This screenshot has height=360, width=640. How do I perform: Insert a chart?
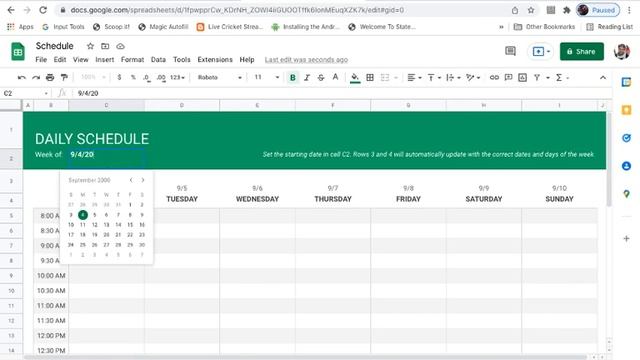[x=522, y=77]
